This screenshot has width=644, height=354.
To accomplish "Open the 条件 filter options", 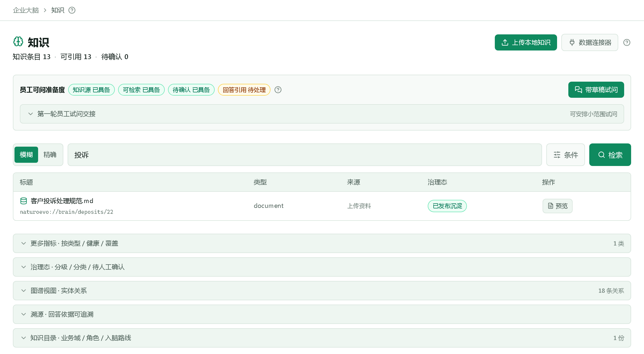I will coord(566,155).
